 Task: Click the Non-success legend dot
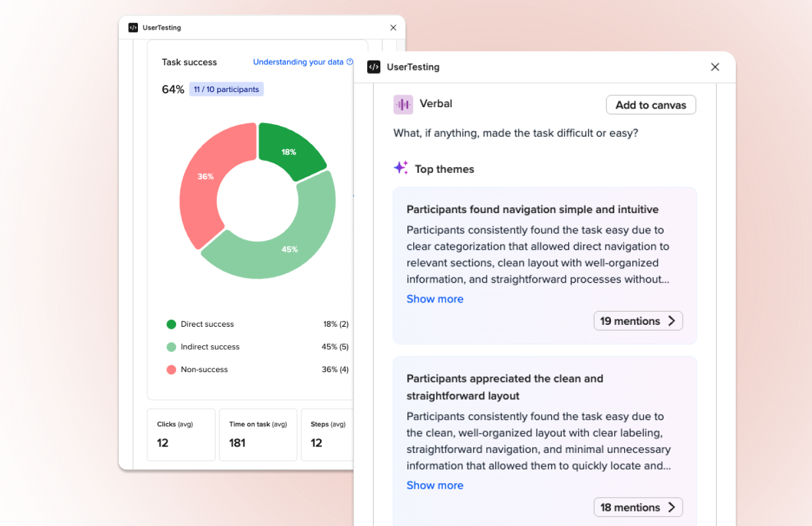tap(171, 370)
